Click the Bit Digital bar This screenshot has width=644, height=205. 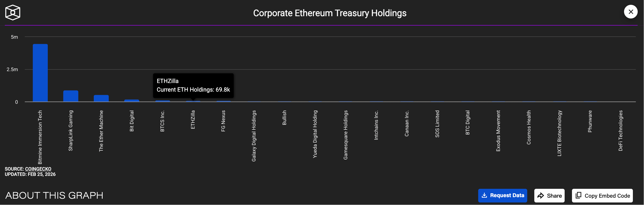coord(132,101)
